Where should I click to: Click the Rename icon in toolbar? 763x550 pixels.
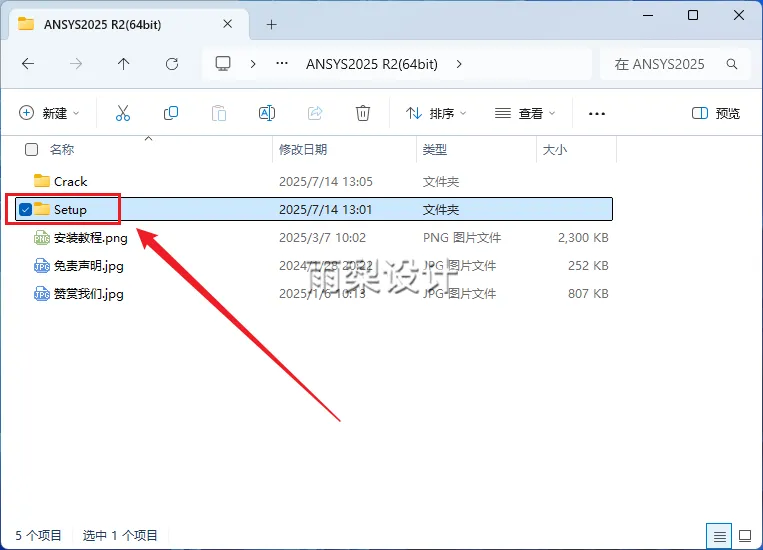[x=267, y=113]
